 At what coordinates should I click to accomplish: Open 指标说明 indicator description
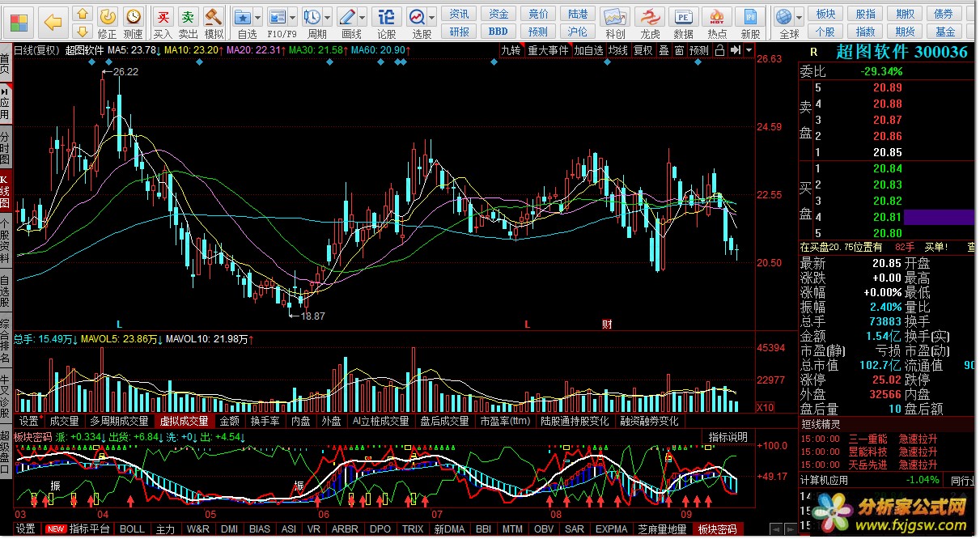coord(728,437)
